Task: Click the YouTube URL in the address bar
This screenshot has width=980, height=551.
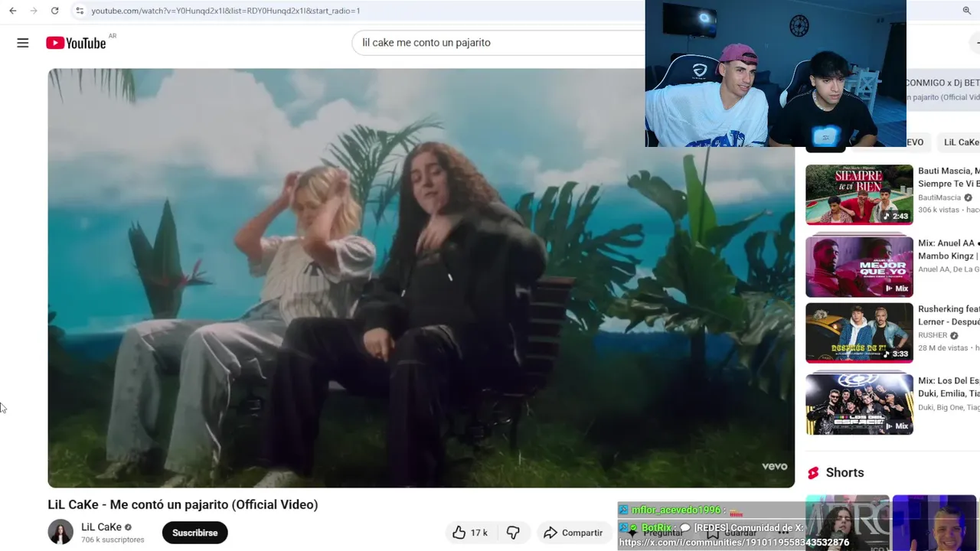Action: (225, 11)
